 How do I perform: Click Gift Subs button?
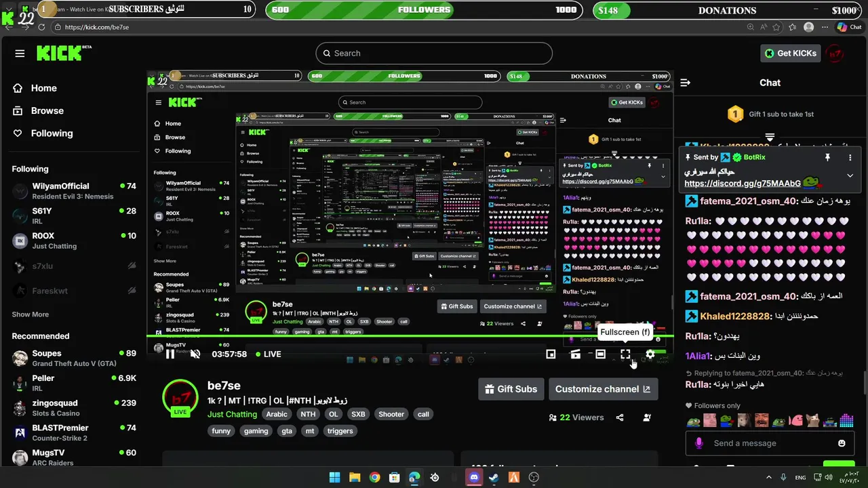[x=511, y=389]
